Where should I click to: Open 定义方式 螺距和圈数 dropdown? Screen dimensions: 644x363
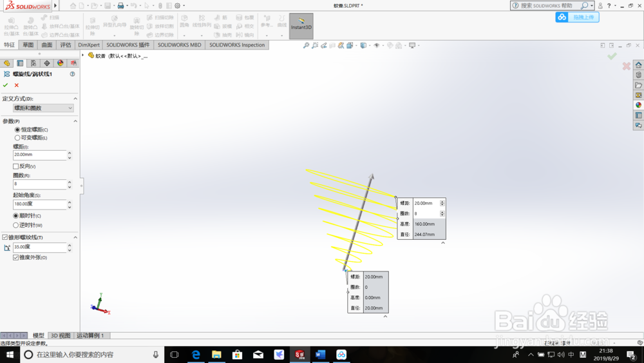click(43, 108)
